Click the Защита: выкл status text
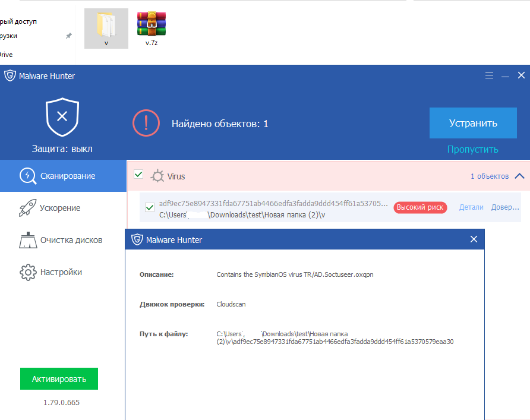The image size is (530, 420). (62, 149)
